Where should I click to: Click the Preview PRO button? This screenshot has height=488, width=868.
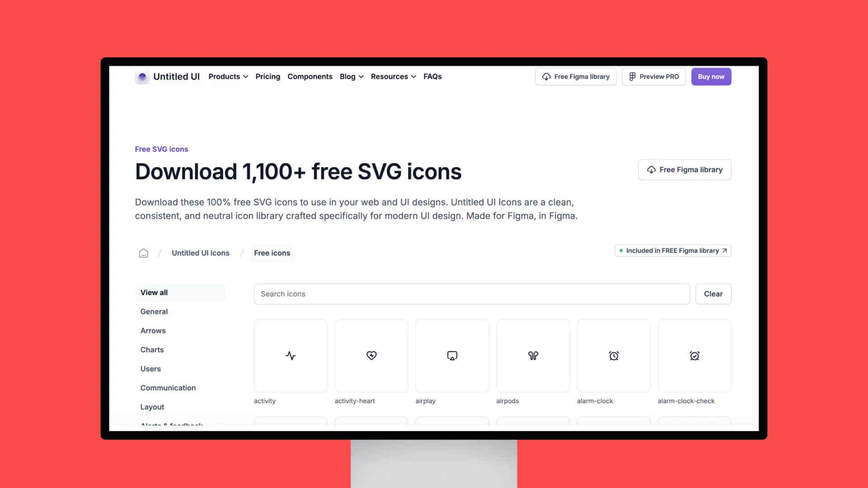[x=653, y=76]
